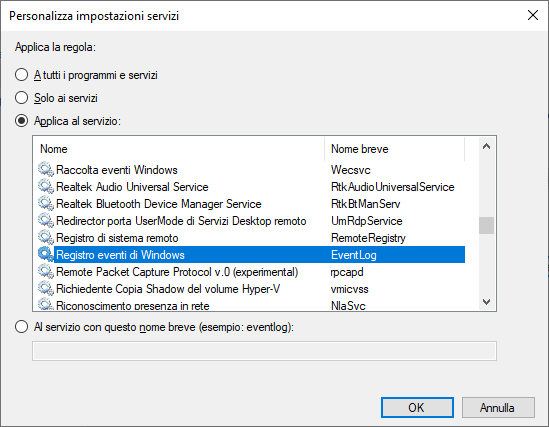Click the 'rpcapd' short name cell
The image size is (549, 427).
click(x=347, y=272)
